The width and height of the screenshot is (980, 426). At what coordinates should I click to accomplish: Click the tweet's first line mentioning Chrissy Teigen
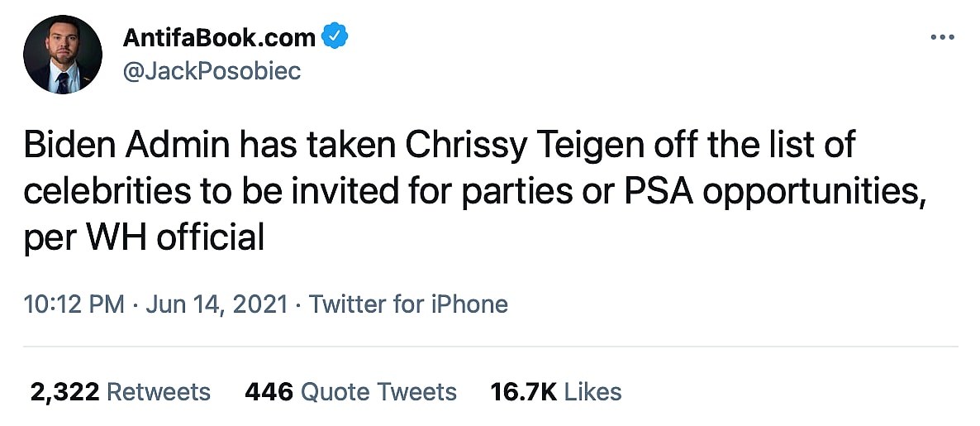point(439,146)
